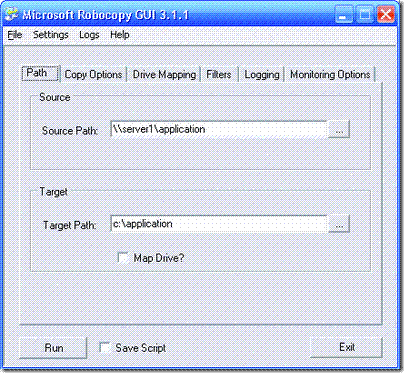Browse for Target Path with ellipsis button
The height and width of the screenshot is (373, 404).
(x=339, y=224)
